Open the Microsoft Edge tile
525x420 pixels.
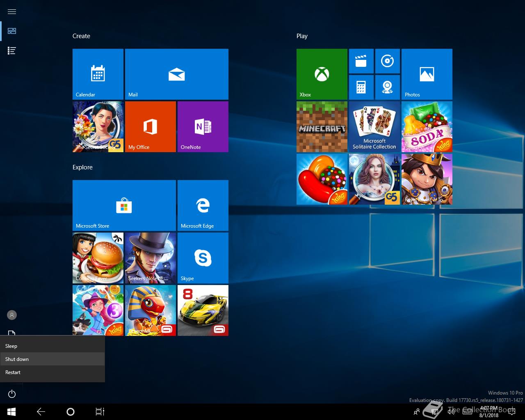tap(203, 205)
